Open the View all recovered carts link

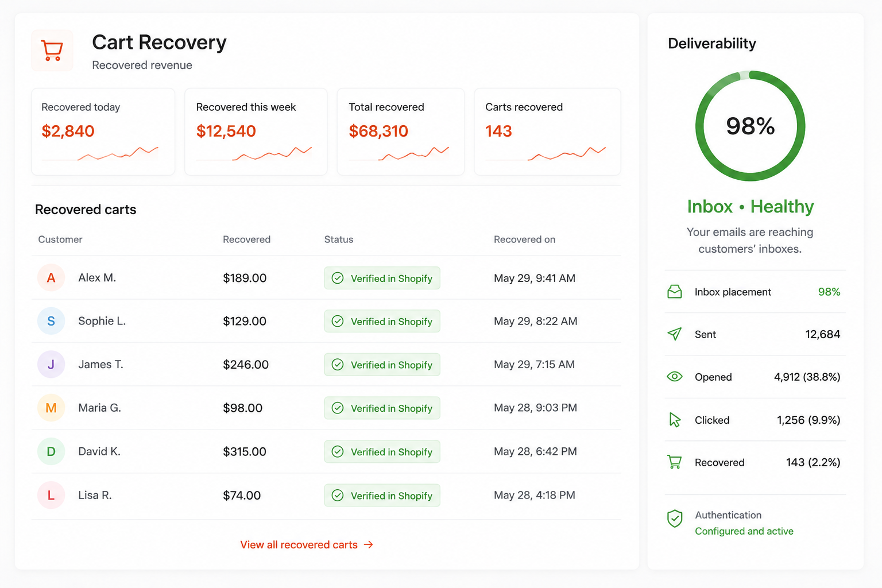coord(307,544)
